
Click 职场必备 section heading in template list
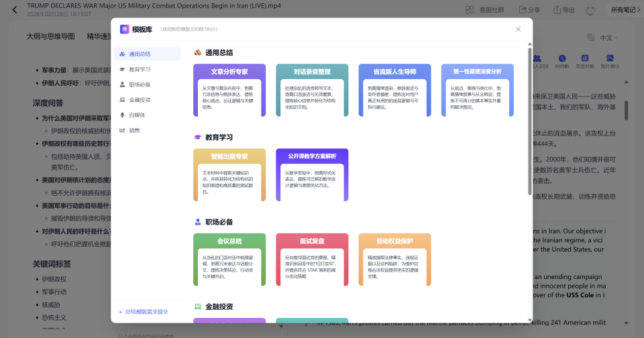point(219,222)
